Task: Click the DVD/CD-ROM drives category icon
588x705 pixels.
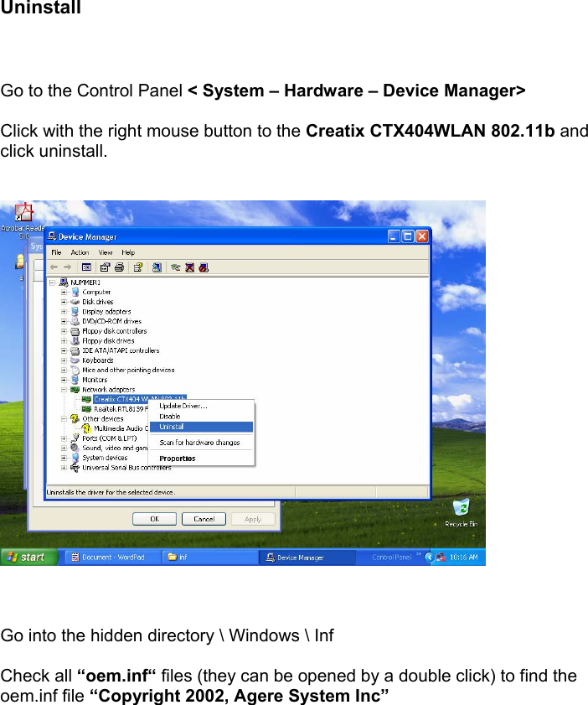Action: [x=75, y=321]
